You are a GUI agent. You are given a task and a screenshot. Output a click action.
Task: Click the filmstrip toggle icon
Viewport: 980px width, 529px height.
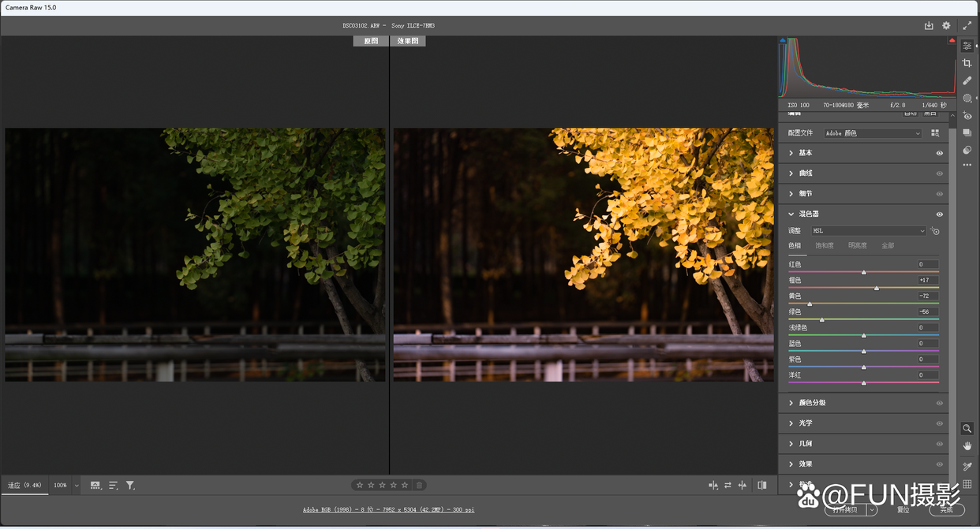(95, 486)
